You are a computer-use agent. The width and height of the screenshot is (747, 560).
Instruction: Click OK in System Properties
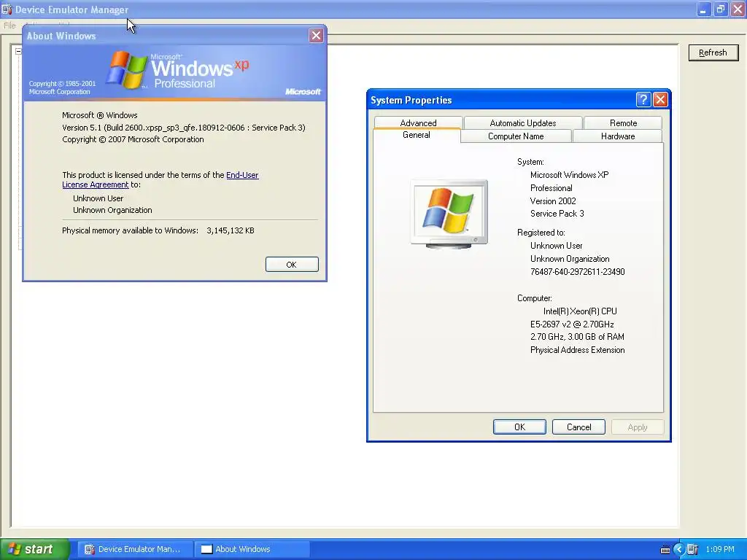click(519, 427)
